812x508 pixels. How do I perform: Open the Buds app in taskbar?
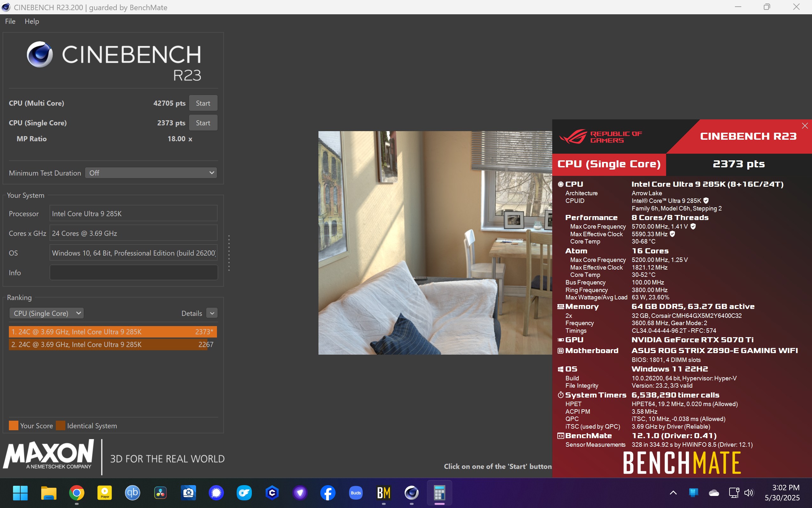[356, 493]
